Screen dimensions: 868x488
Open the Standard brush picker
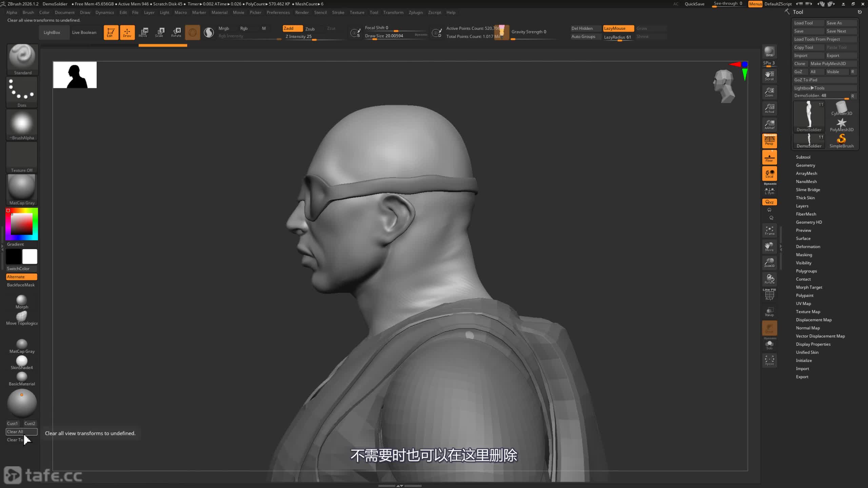pos(22,59)
